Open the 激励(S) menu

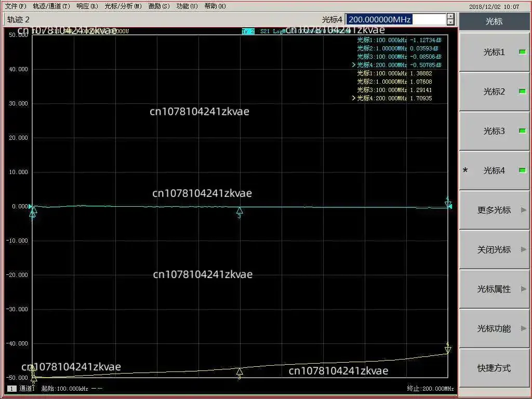(x=159, y=6)
